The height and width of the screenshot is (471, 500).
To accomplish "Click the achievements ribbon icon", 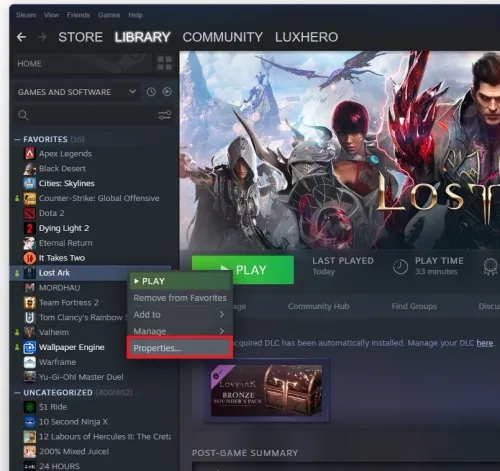I will (490, 267).
